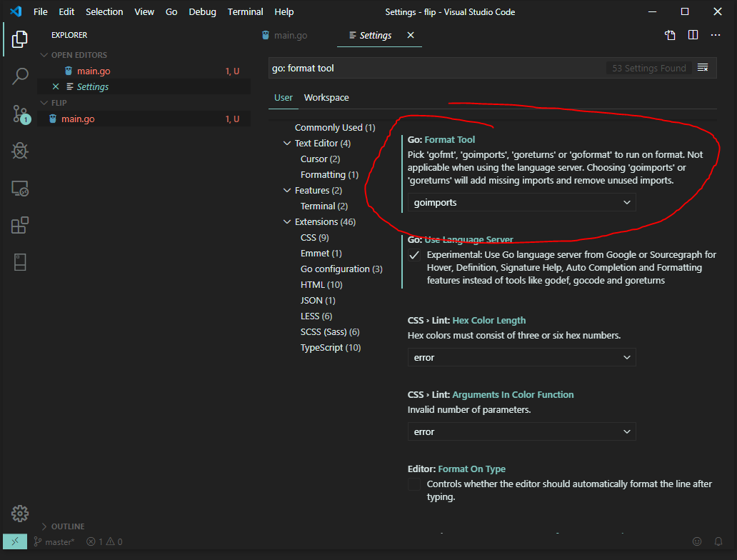Switch to the Workspace settings tab
This screenshot has height=560, width=737.
pos(326,98)
